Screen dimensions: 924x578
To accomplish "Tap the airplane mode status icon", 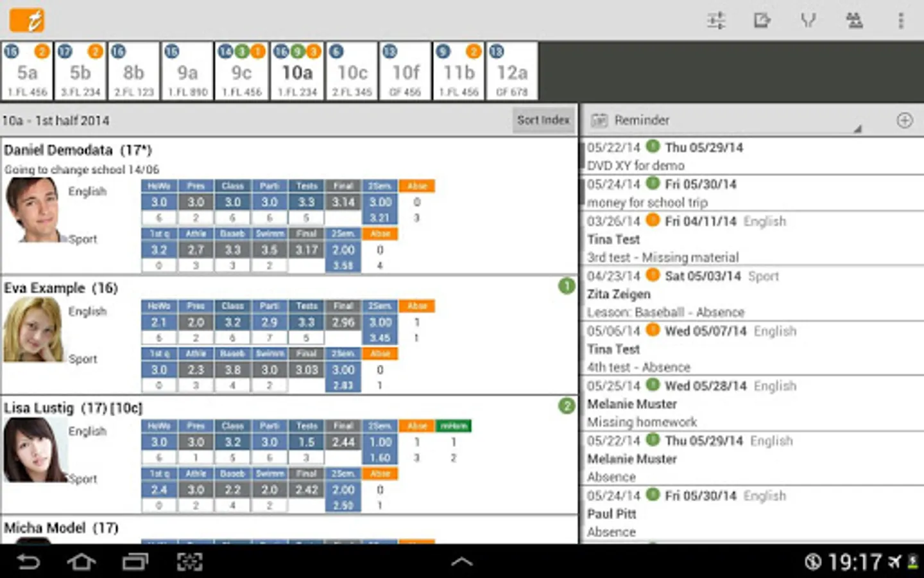I will pyautogui.click(x=894, y=562).
